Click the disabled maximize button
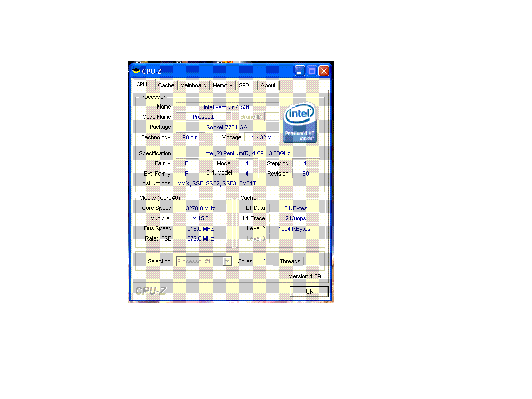Image resolution: width=532 pixels, height=399 pixels. coord(312,71)
